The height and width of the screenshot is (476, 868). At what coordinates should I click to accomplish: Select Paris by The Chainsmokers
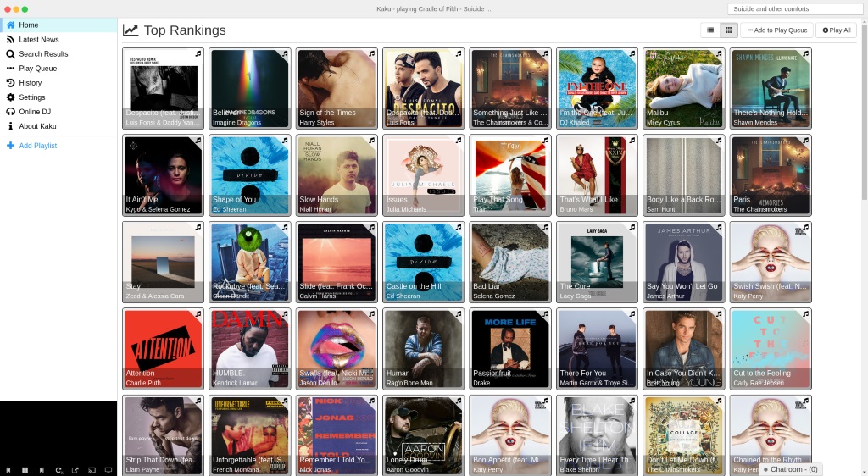point(771,175)
